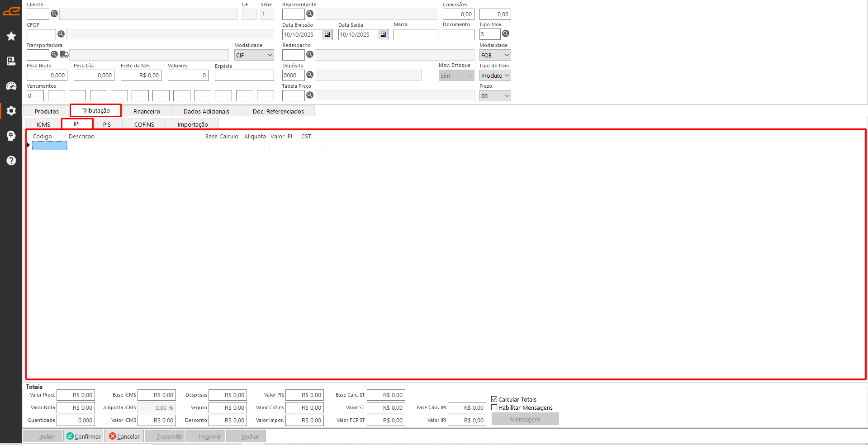Select the COFINS tax sub-tab
The image size is (868, 445).
(144, 124)
